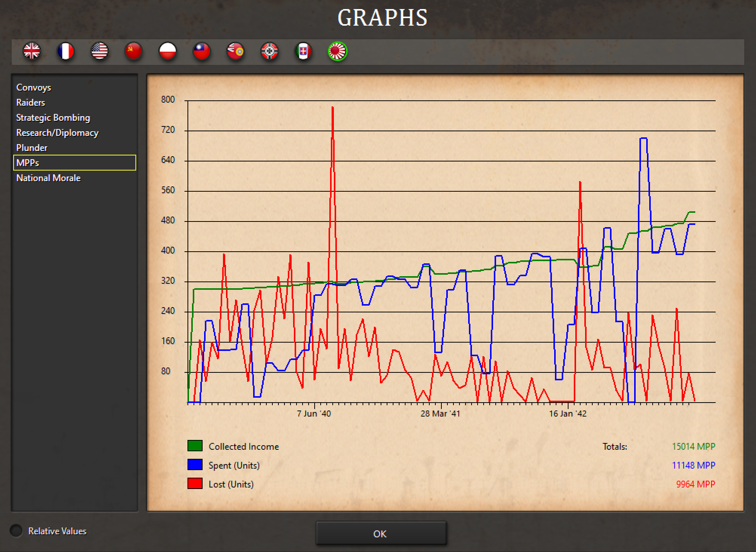Select the USSR hammer and sickle flag

[x=134, y=51]
